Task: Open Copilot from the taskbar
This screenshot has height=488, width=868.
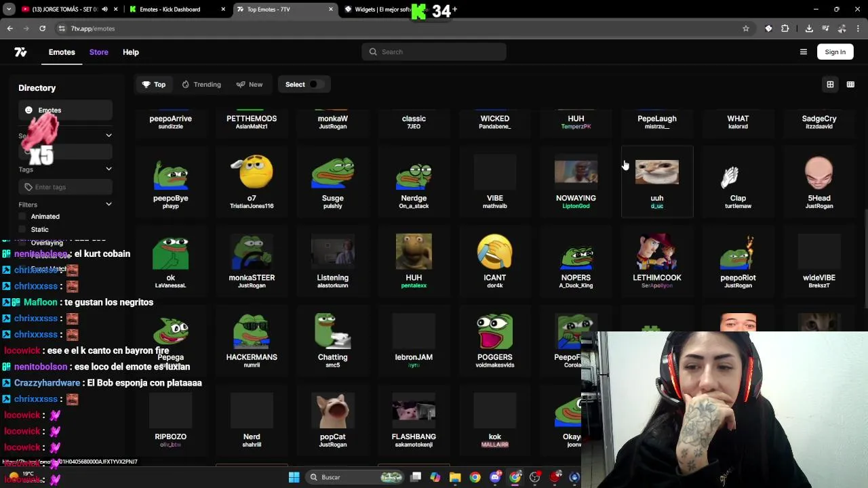Action: (435, 477)
